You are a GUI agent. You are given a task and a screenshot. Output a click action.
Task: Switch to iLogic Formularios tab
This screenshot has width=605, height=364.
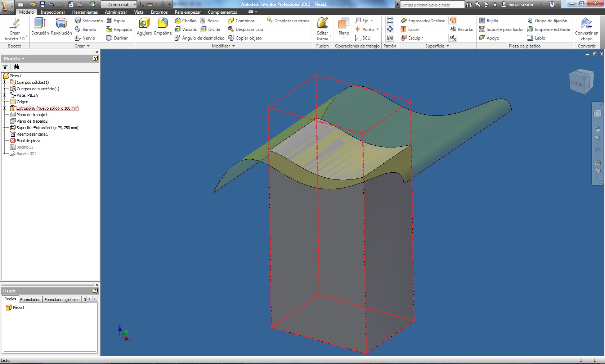point(30,300)
